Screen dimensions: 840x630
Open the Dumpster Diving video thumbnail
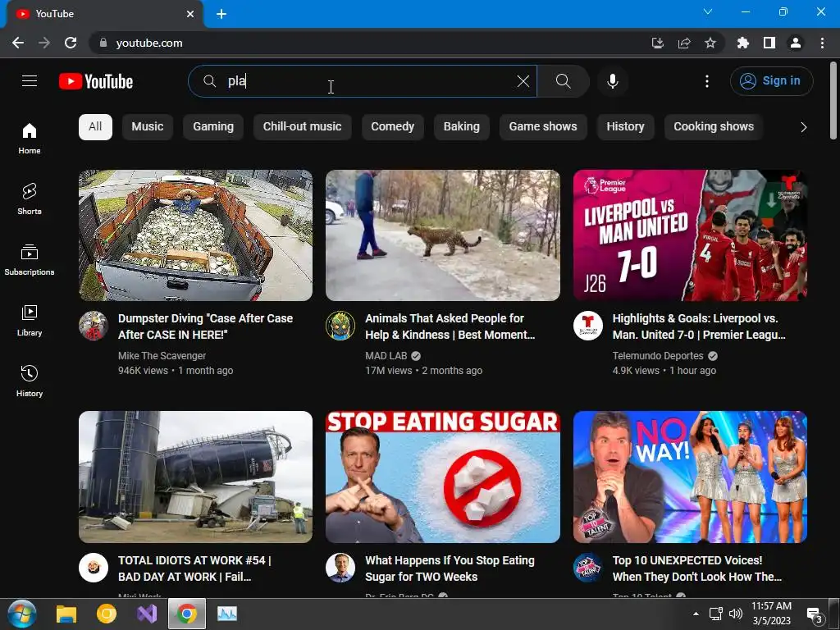(195, 235)
